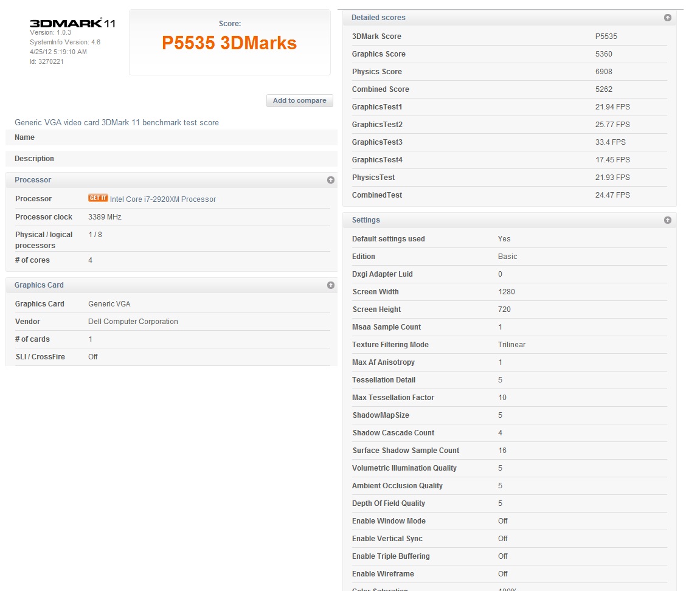This screenshot has height=591, width=700.
Task: Select the Physics Score value 6908
Action: 603,71
